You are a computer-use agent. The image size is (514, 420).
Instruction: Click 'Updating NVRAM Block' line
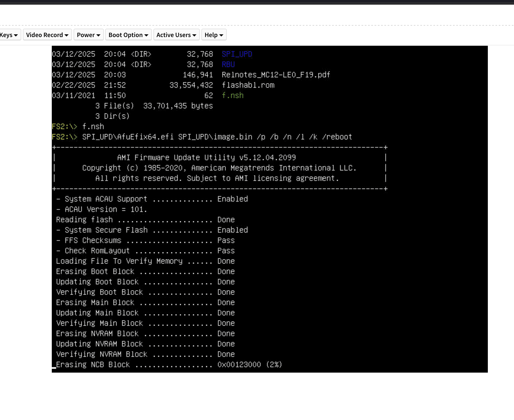(145, 344)
